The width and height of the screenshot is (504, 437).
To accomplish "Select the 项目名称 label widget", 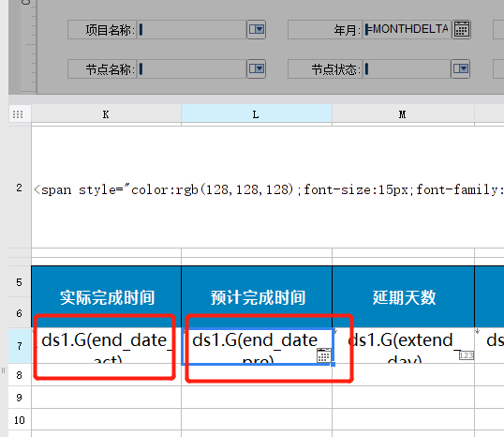I will pos(102,30).
